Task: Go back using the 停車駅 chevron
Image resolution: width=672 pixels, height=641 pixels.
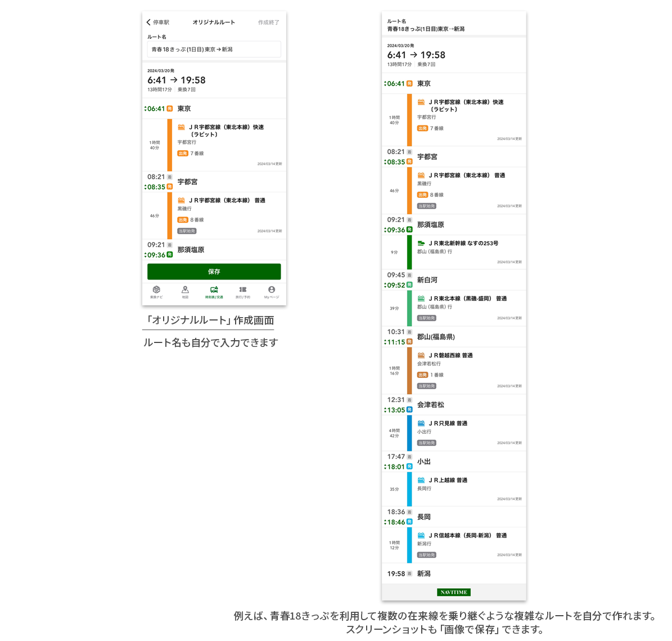Action: click(149, 22)
